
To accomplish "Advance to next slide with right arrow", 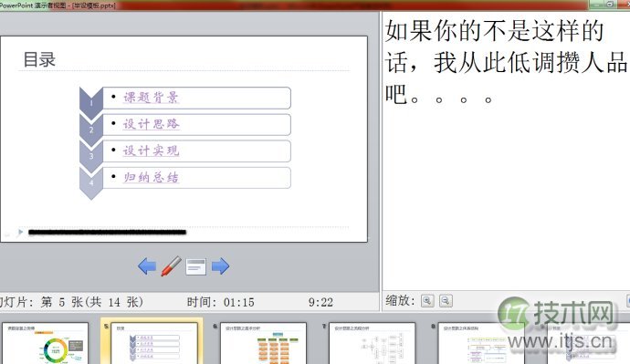I will [220, 266].
